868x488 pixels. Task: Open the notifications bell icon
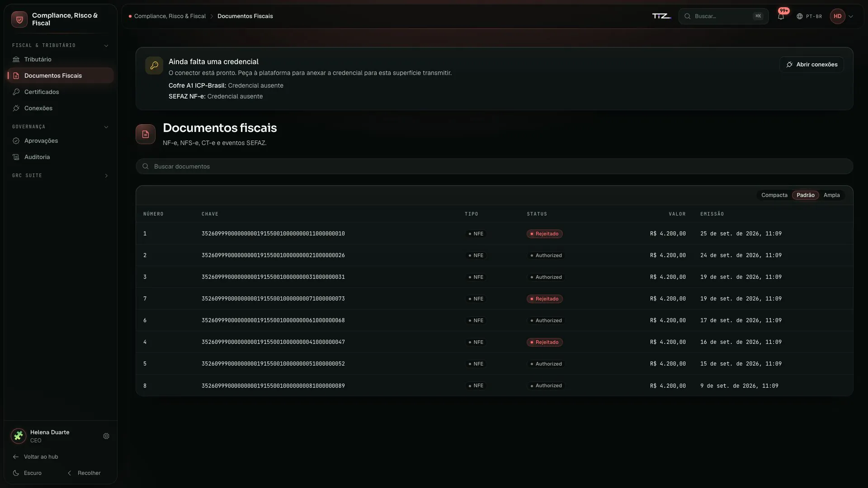coord(781,16)
